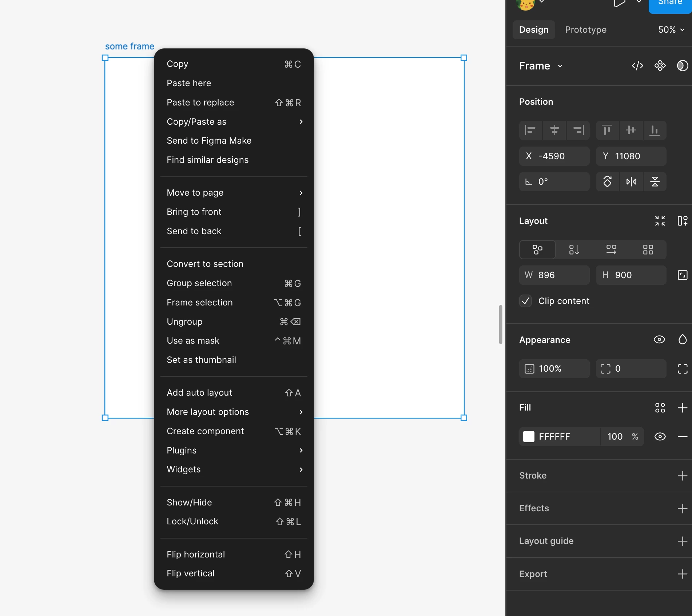This screenshot has height=616, width=692.
Task: Add a new Stroke
Action: click(x=683, y=476)
